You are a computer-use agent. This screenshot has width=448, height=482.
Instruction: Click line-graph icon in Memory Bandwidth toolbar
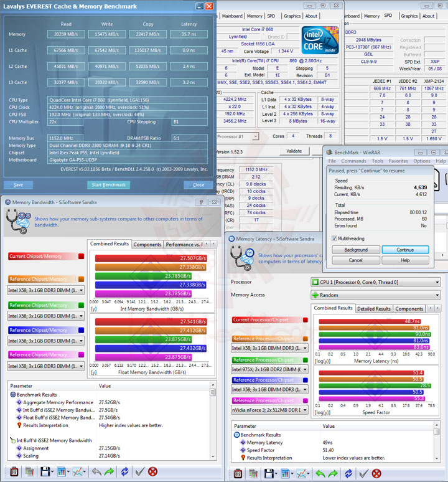77,471
